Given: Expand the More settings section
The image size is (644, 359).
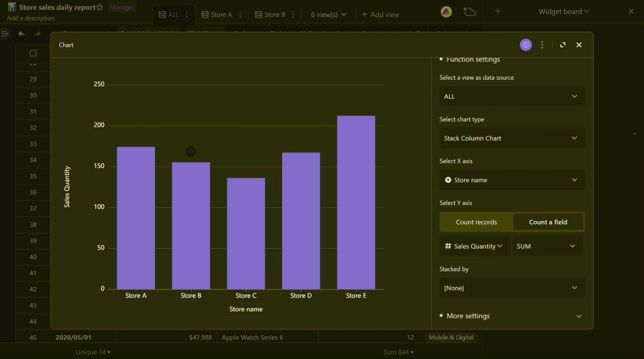Looking at the screenshot, I should pyautogui.click(x=512, y=316).
